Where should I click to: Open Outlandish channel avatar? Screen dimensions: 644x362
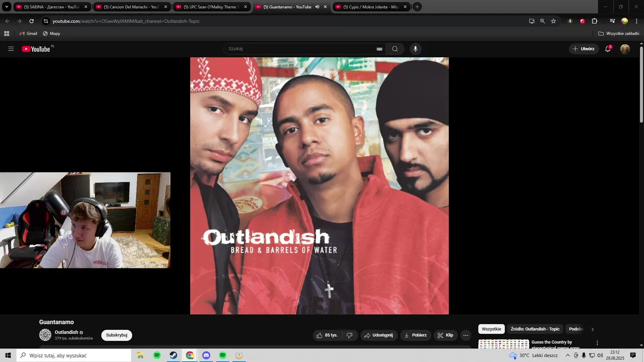[x=45, y=335]
